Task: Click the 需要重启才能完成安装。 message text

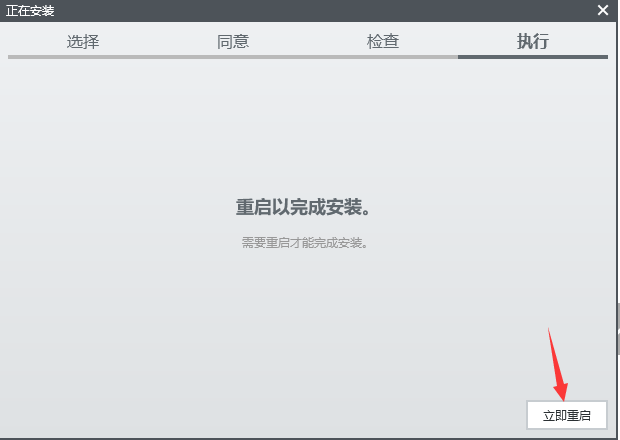Action: (304, 243)
